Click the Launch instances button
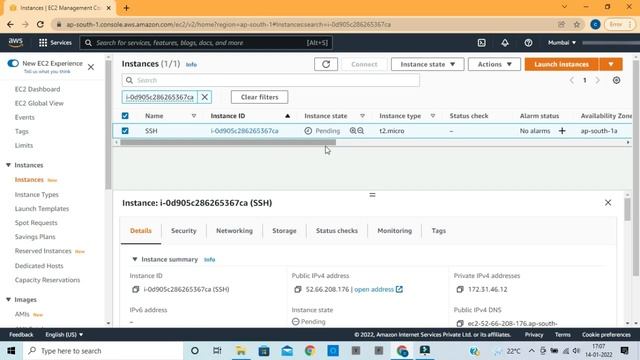The height and width of the screenshot is (360, 640). (562, 64)
